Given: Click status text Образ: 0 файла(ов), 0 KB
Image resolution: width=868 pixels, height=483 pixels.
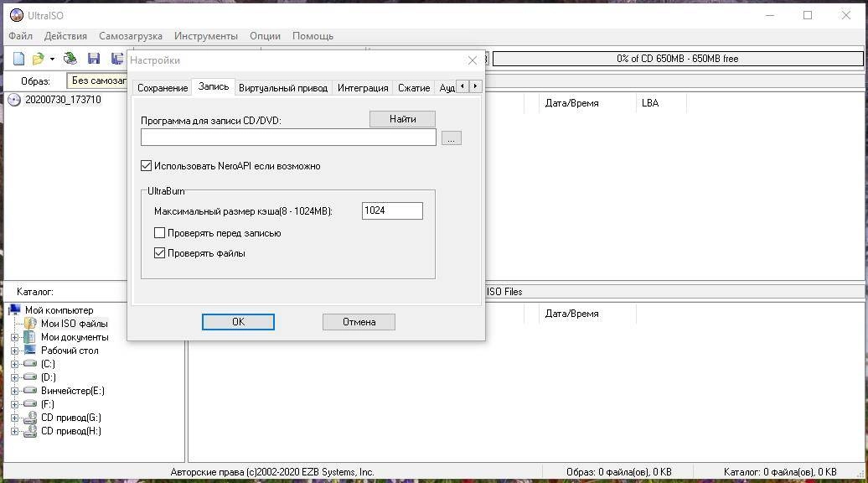Looking at the screenshot, I should pos(619,472).
